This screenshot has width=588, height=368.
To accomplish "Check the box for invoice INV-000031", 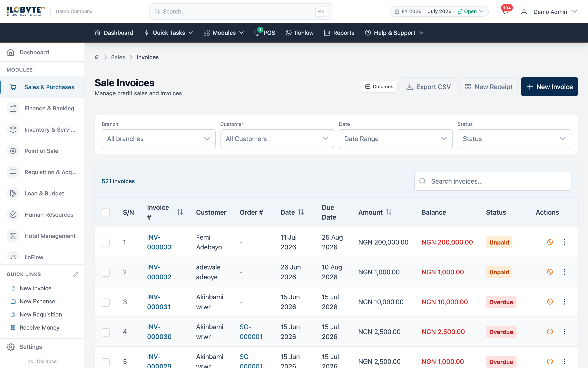I will (x=106, y=303).
